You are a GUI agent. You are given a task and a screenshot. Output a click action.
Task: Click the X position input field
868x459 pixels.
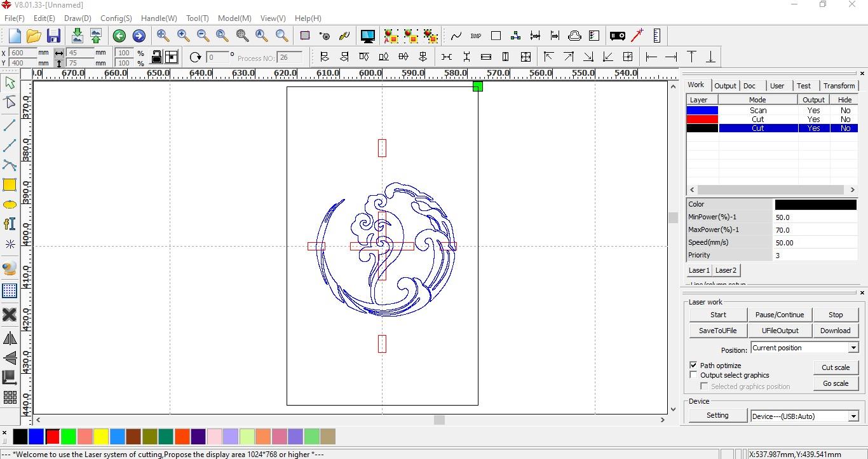(24, 53)
